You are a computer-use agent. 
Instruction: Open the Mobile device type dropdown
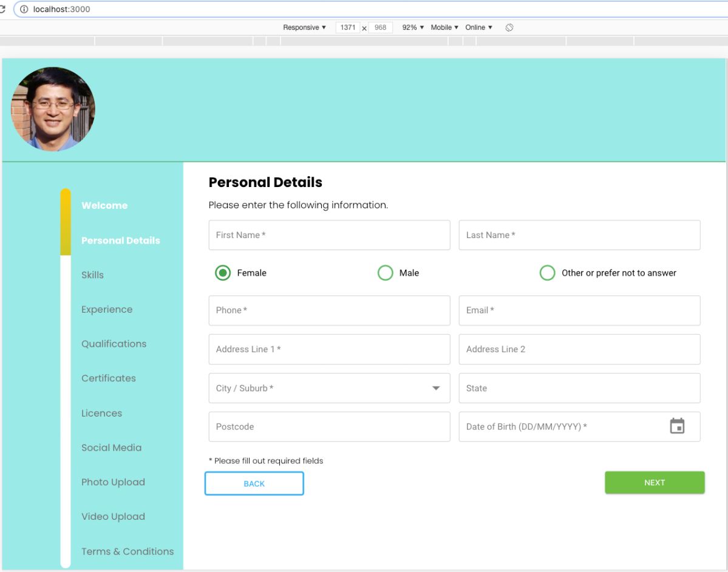coord(444,27)
